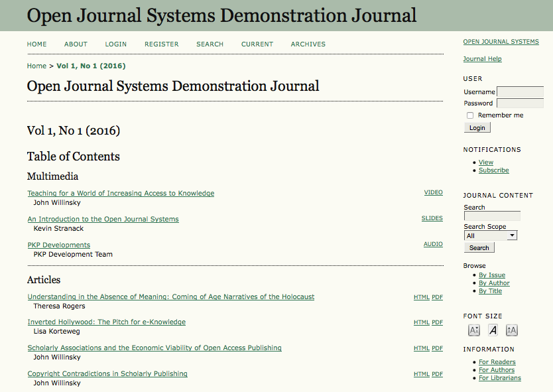
Task: Toggle the Remember me checkbox
Action: pos(470,115)
